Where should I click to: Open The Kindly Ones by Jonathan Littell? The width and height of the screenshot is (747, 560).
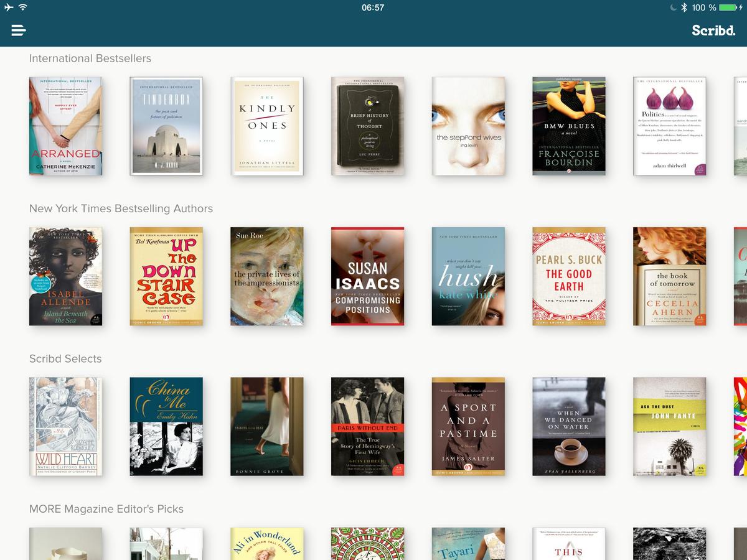(x=267, y=126)
